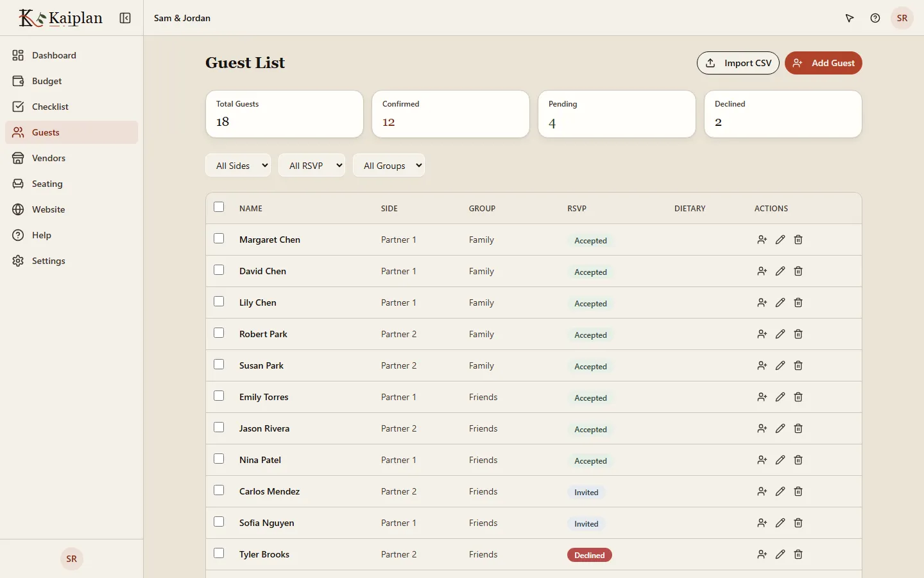Open Website section in sidebar
This screenshot has width=924, height=578.
click(71, 209)
